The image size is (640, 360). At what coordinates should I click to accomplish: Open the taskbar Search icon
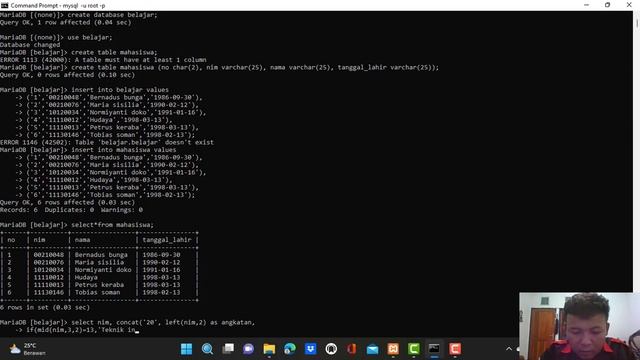click(x=207, y=349)
